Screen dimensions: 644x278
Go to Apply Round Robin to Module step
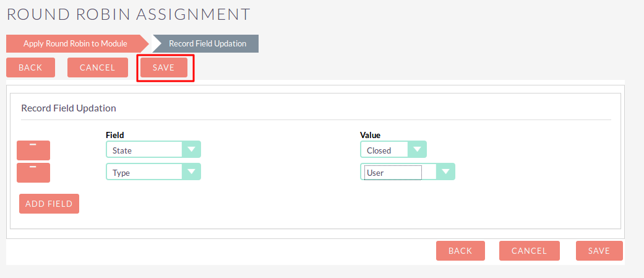point(75,43)
